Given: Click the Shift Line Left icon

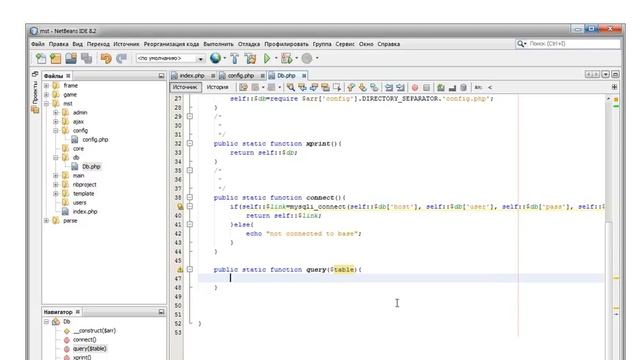Looking at the screenshot, I should [x=389, y=87].
